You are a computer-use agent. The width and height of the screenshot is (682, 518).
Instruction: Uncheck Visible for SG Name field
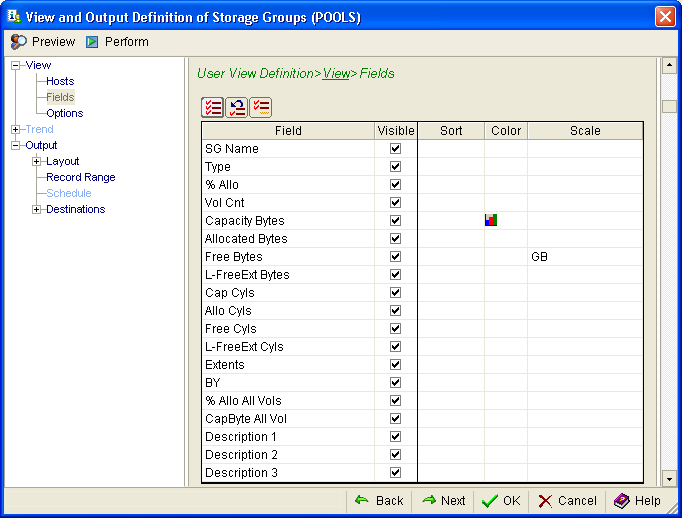point(395,149)
